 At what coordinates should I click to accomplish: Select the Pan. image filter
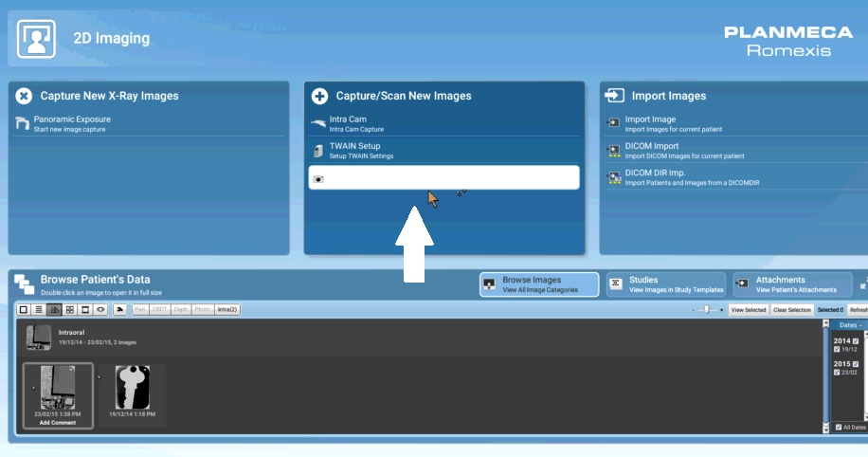coord(140,310)
